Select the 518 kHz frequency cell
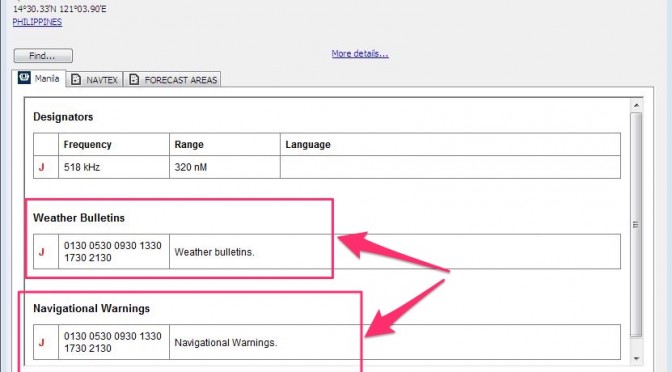Image resolution: width=672 pixels, height=372 pixels. (114, 167)
